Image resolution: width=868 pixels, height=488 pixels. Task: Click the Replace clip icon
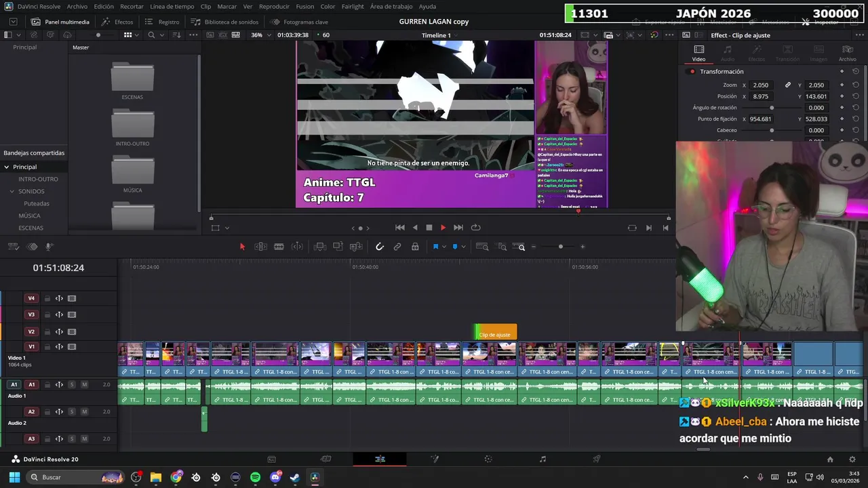(356, 247)
